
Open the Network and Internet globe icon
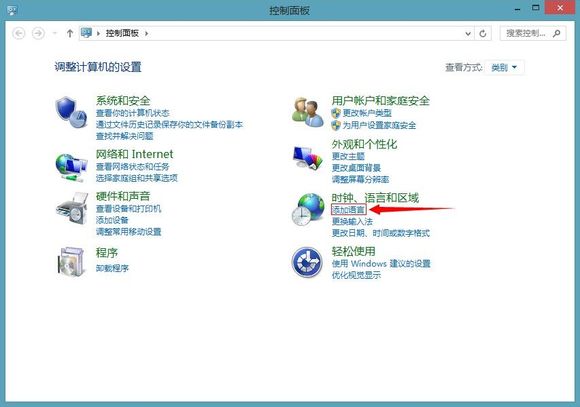tap(71, 168)
